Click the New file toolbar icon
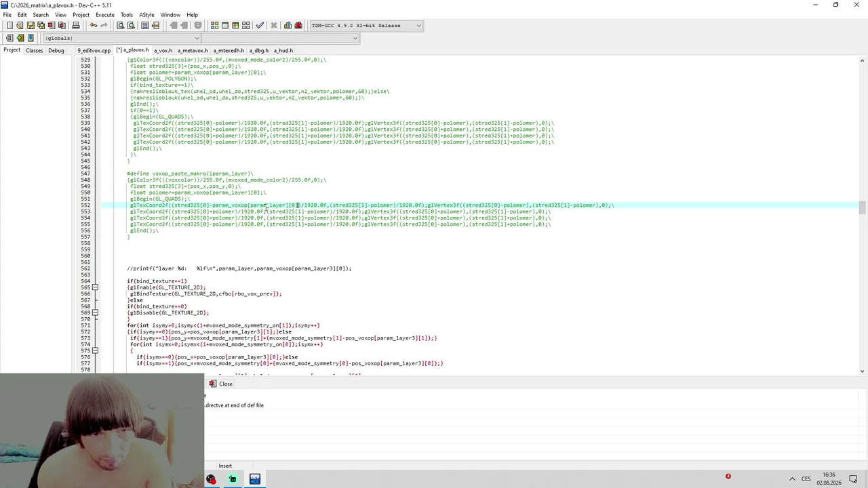The width and height of the screenshot is (868, 488). point(9,25)
